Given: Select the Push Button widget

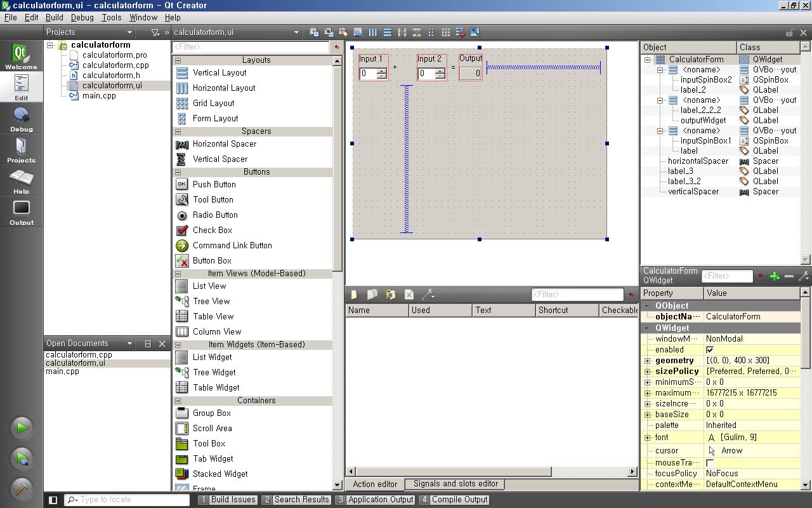Looking at the screenshot, I should pos(214,184).
